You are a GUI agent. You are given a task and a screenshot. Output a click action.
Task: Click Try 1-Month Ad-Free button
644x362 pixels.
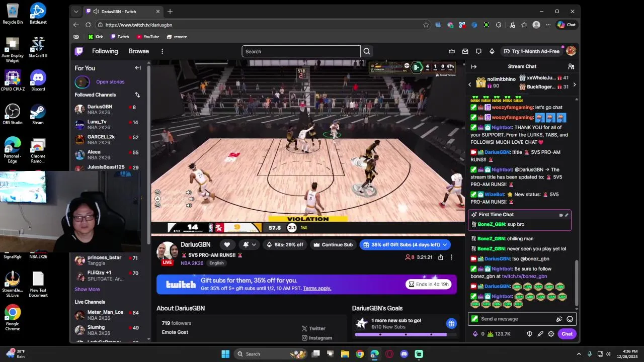pos(531,51)
